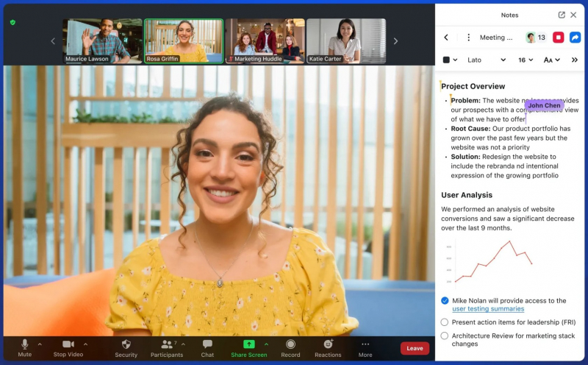Open the Reactions picker
588x365 pixels.
pyautogui.click(x=328, y=347)
